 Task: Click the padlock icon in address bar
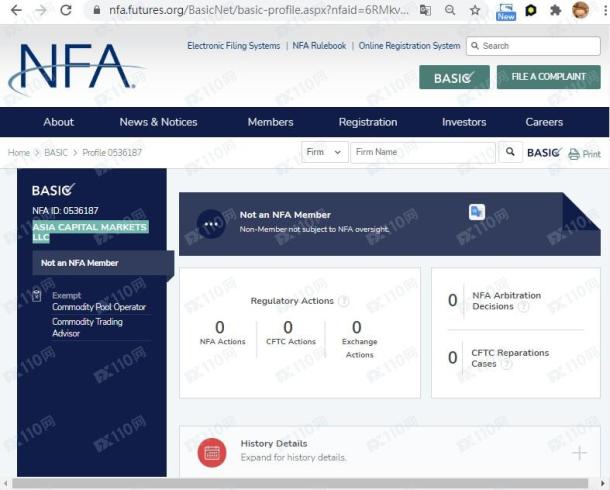pyautogui.click(x=97, y=10)
